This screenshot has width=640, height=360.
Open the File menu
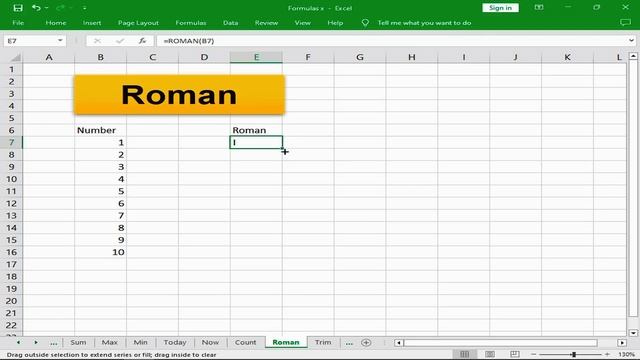click(18, 23)
